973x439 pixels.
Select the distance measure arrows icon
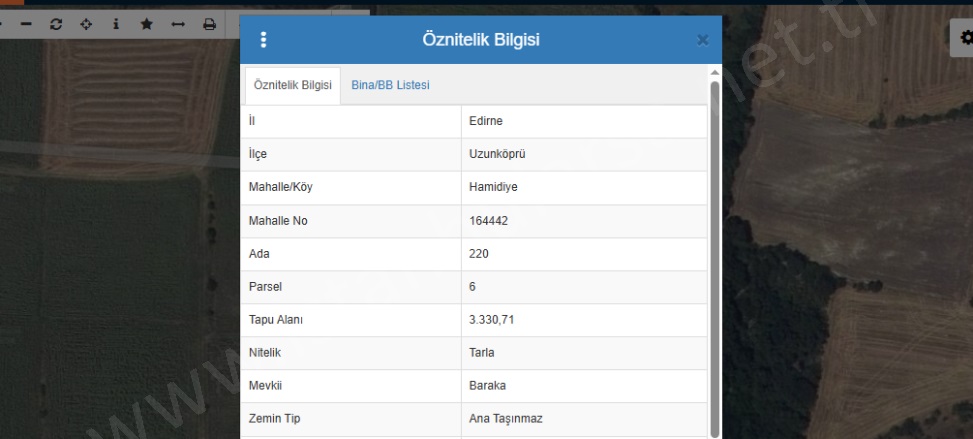[x=178, y=24]
